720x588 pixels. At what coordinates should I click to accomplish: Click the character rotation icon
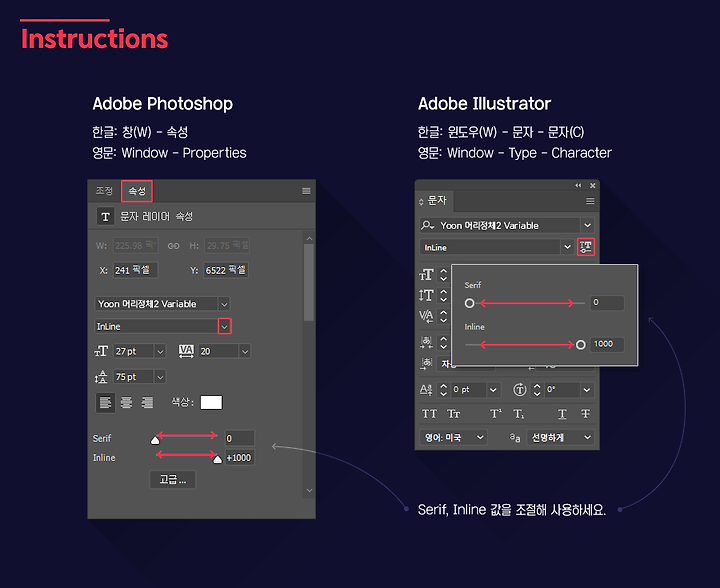pos(519,390)
